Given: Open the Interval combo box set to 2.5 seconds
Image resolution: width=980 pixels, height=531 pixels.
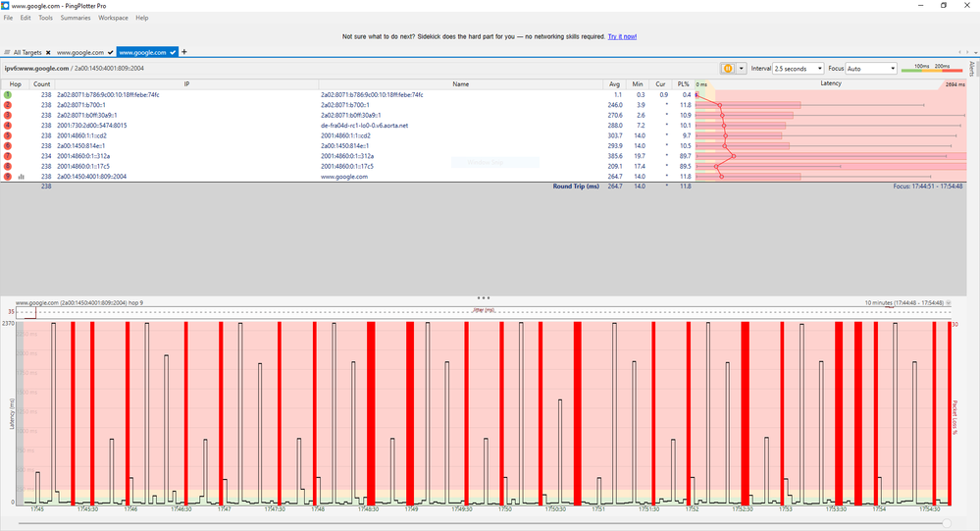Looking at the screenshot, I should pos(799,68).
